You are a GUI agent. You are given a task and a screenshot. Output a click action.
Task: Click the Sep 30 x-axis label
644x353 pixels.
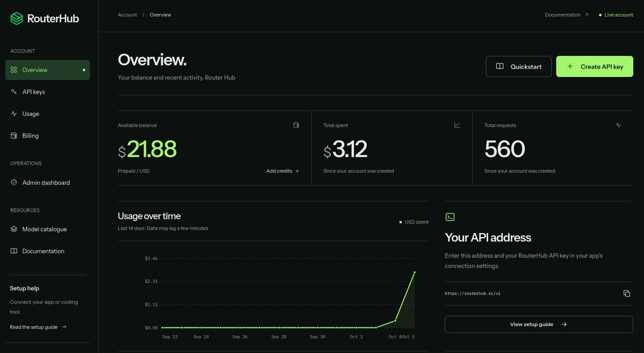click(317, 336)
